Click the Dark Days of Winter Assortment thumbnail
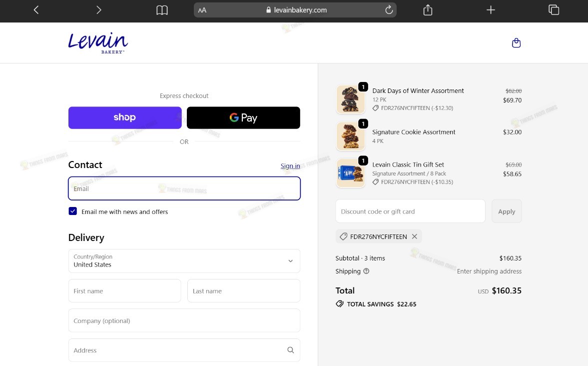 pyautogui.click(x=350, y=99)
